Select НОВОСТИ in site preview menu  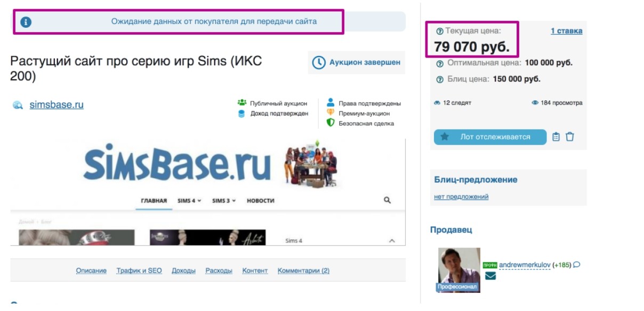pyautogui.click(x=260, y=201)
